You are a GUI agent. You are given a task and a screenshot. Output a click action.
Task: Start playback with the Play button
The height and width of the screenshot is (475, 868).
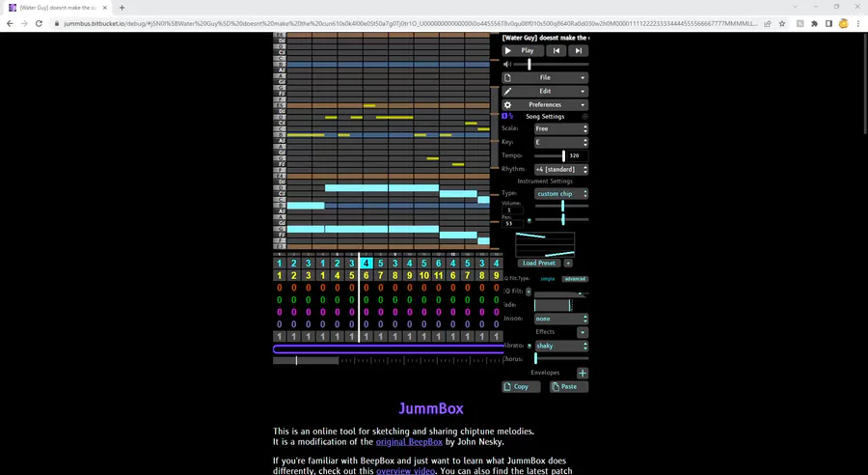(x=522, y=50)
